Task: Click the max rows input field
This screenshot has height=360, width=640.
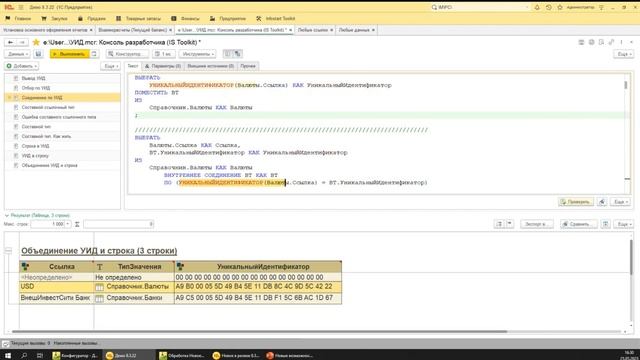Action: tap(47, 224)
